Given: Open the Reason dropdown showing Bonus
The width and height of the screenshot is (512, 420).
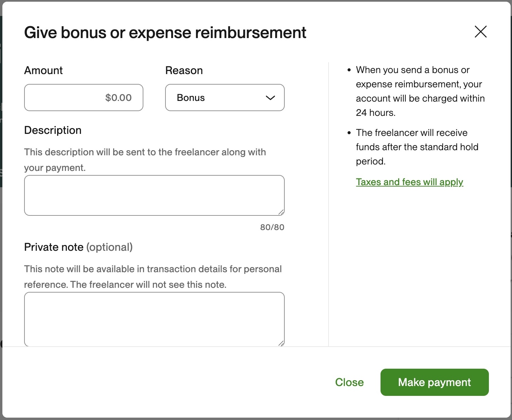Looking at the screenshot, I should pyautogui.click(x=224, y=98).
